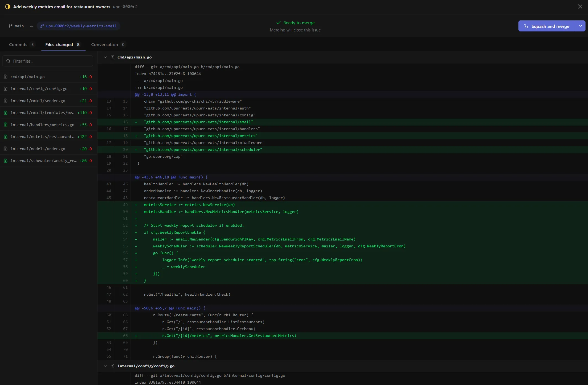Click the added internal/metrics import line
Viewport: 588px width, 385px height.
tap(343, 136)
